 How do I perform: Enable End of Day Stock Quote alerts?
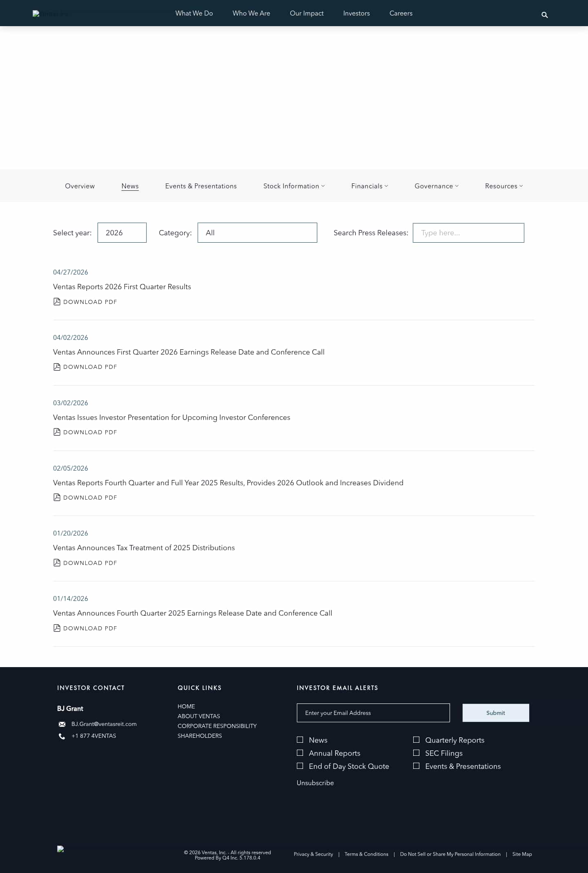point(300,766)
